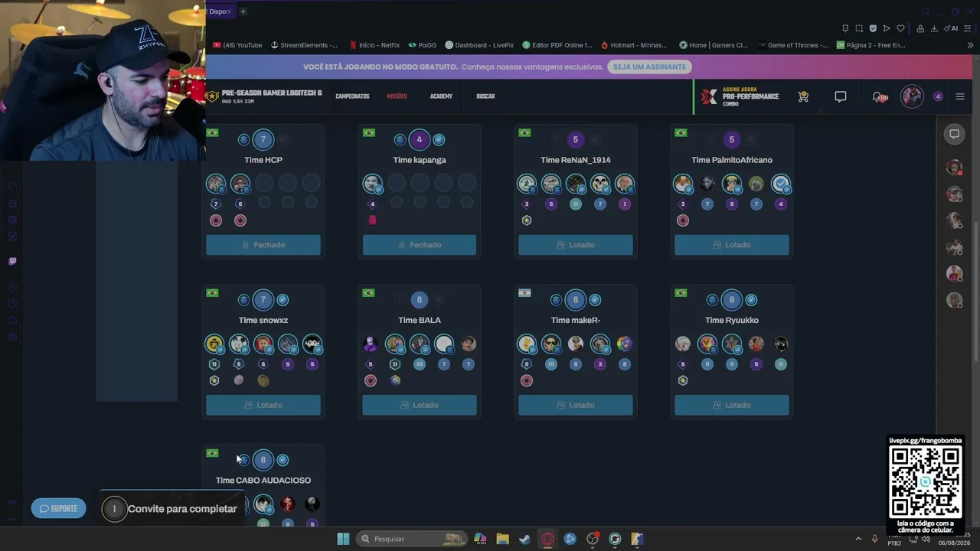The image size is (980, 551).
Task: Click the Seja um Assinante button
Action: click(x=649, y=67)
